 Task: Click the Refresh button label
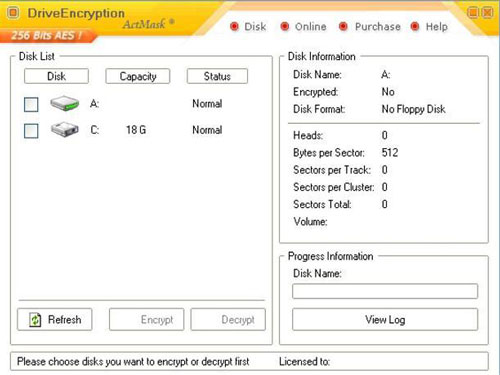(64, 320)
